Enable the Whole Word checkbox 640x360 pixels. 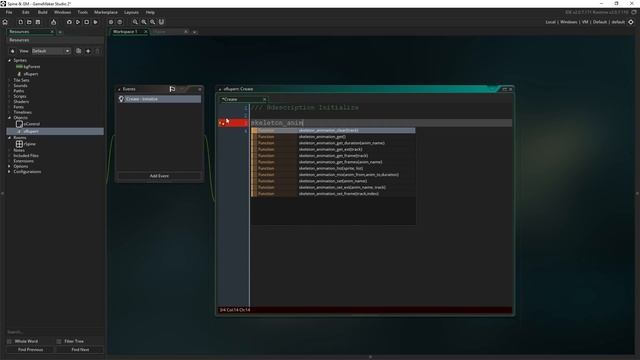(9, 341)
